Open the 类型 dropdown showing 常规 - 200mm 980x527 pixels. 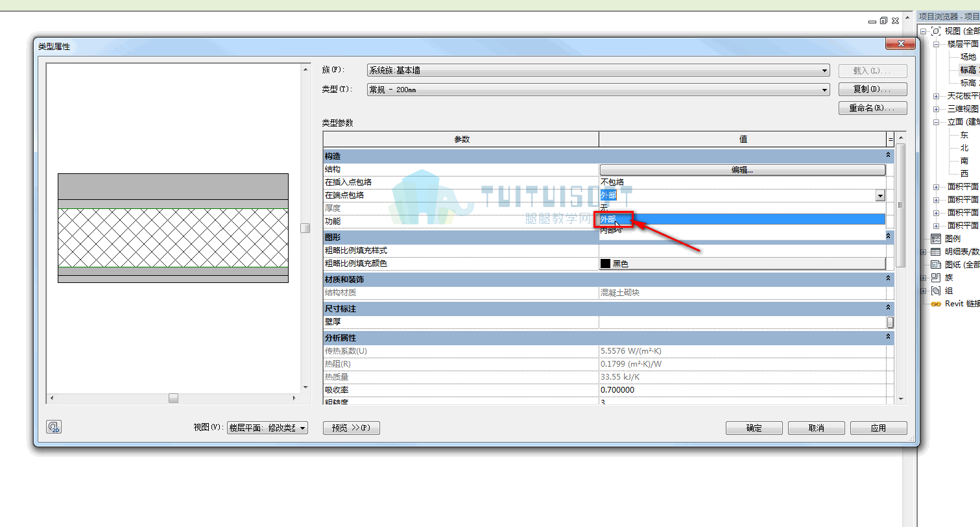pos(824,90)
